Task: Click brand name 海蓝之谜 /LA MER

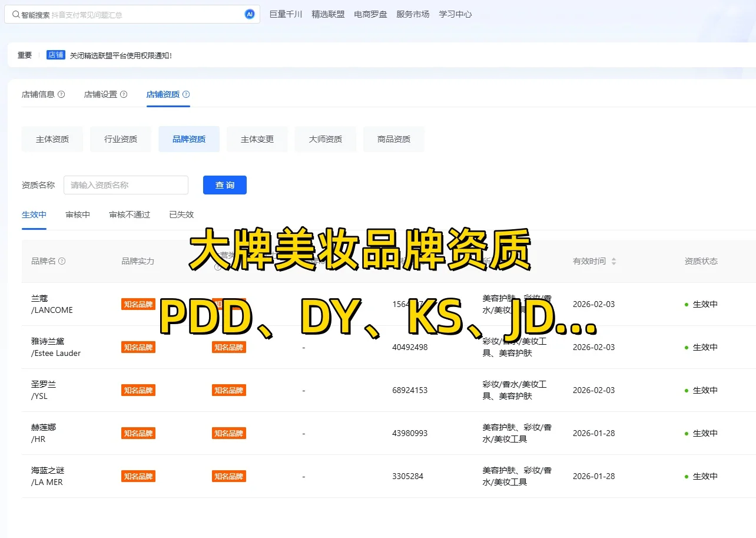Action: [48, 476]
